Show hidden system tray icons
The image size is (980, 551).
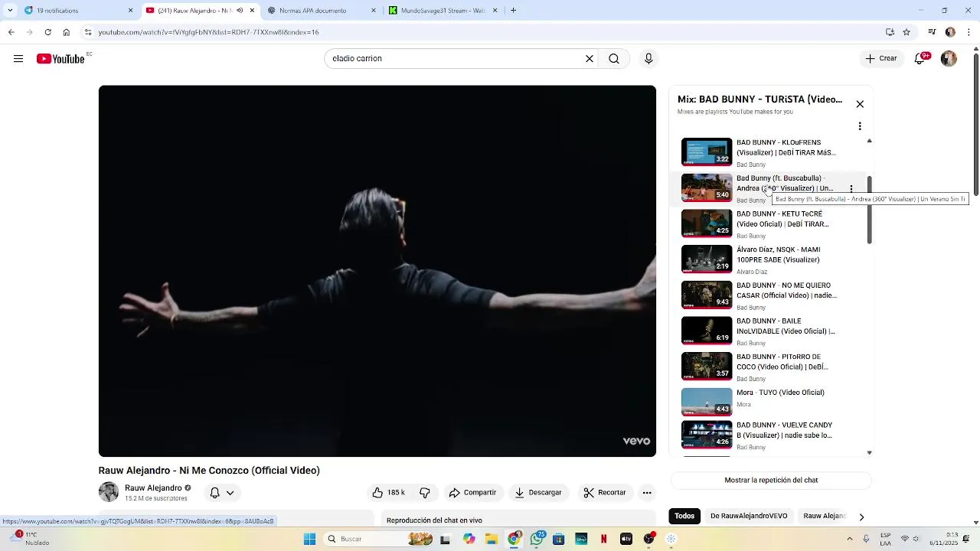(x=849, y=539)
